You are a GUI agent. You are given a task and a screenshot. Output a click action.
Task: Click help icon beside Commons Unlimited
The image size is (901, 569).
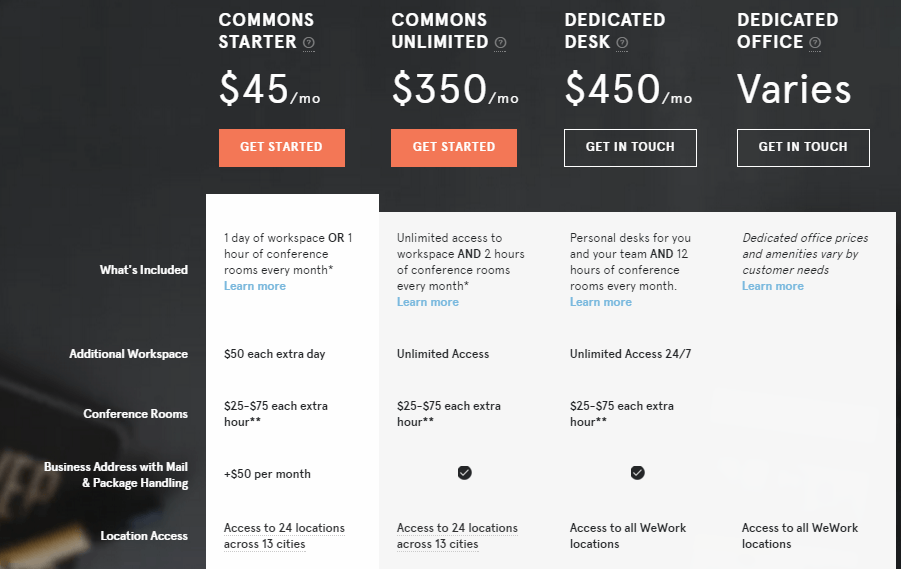500,43
